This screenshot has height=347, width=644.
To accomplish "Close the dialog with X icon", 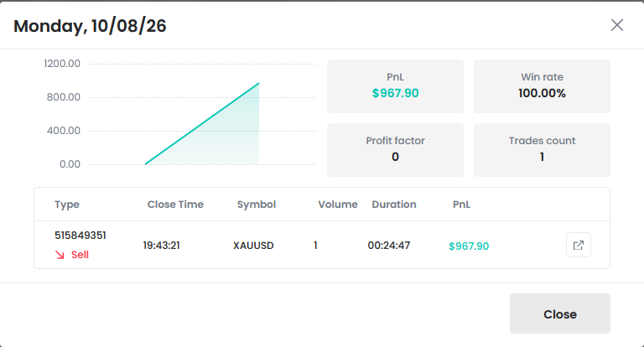I will tap(617, 25).
